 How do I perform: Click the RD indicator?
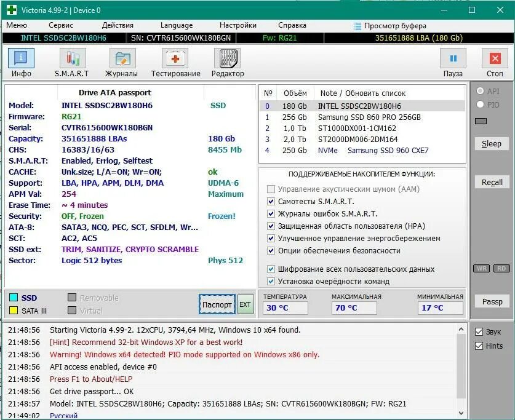pos(501,268)
